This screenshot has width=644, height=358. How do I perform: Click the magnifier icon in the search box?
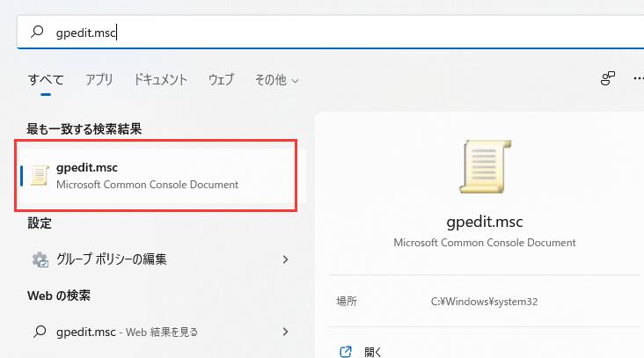tap(37, 32)
